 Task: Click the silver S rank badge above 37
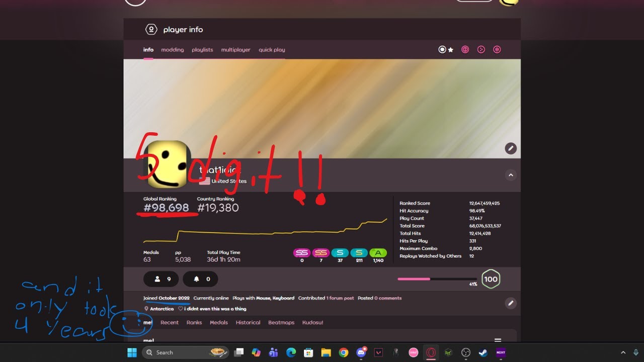coord(340,253)
